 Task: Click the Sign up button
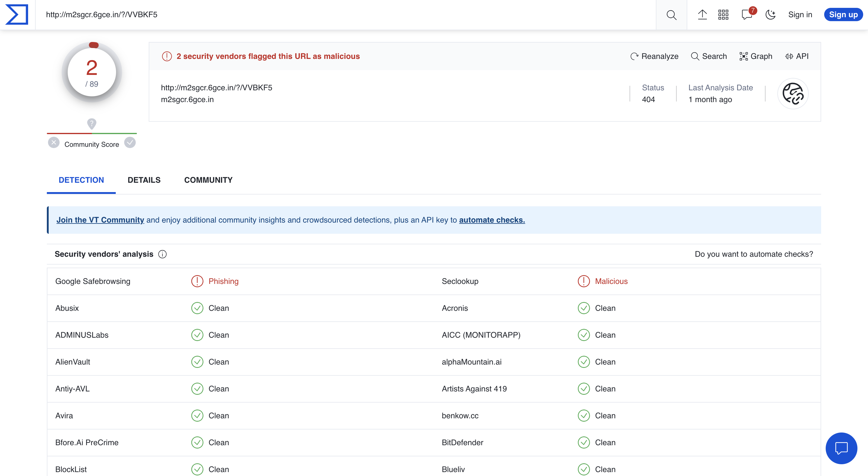coord(843,14)
